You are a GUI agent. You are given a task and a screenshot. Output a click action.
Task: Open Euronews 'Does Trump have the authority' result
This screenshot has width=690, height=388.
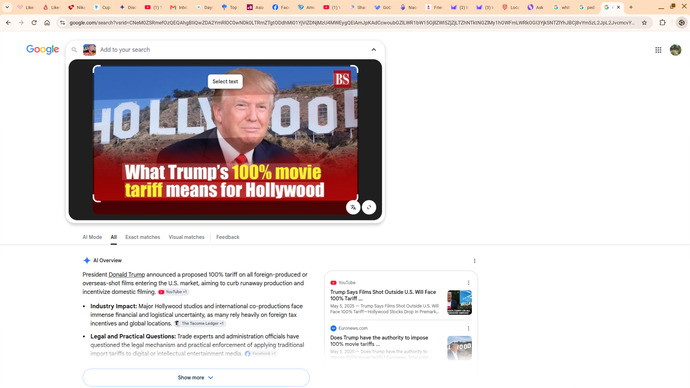coord(379,340)
